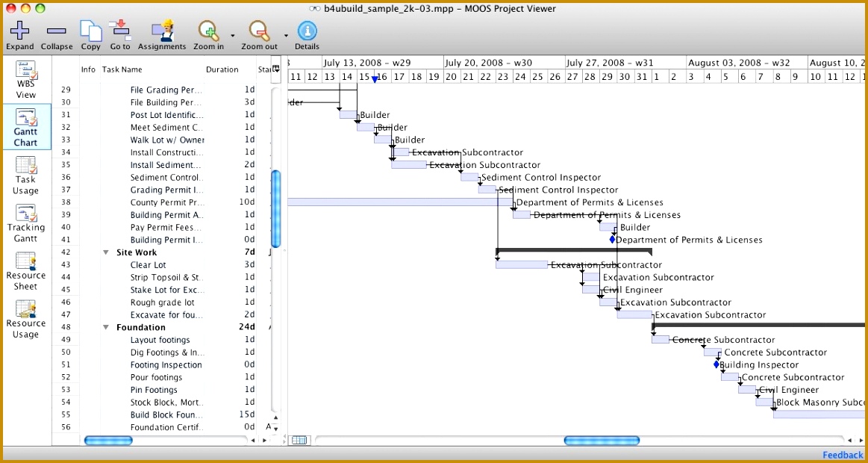
Task: Open the Zoom in dropdown arrow
Action: click(x=231, y=34)
